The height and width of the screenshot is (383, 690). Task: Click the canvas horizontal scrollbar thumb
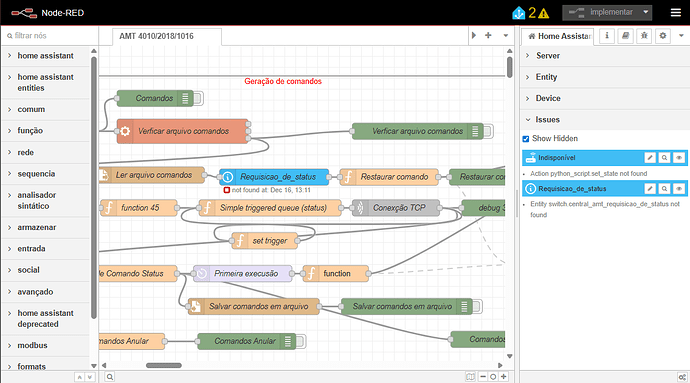coord(164,365)
